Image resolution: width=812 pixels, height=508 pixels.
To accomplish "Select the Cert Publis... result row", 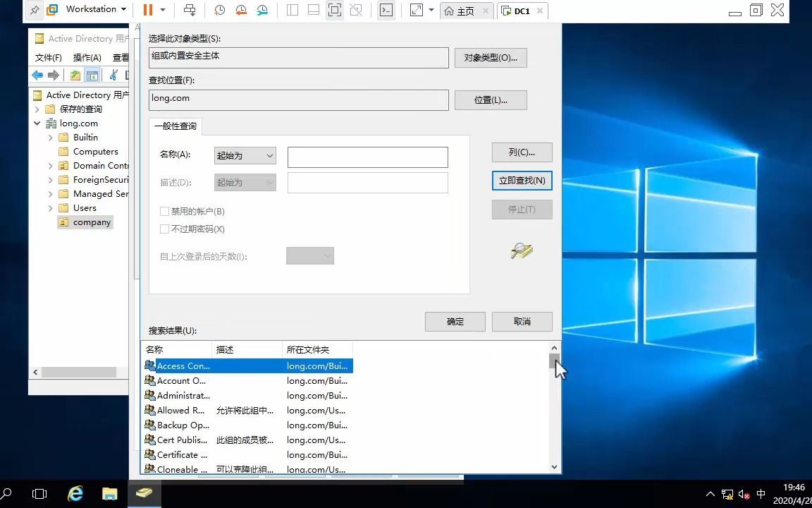I will pos(247,440).
